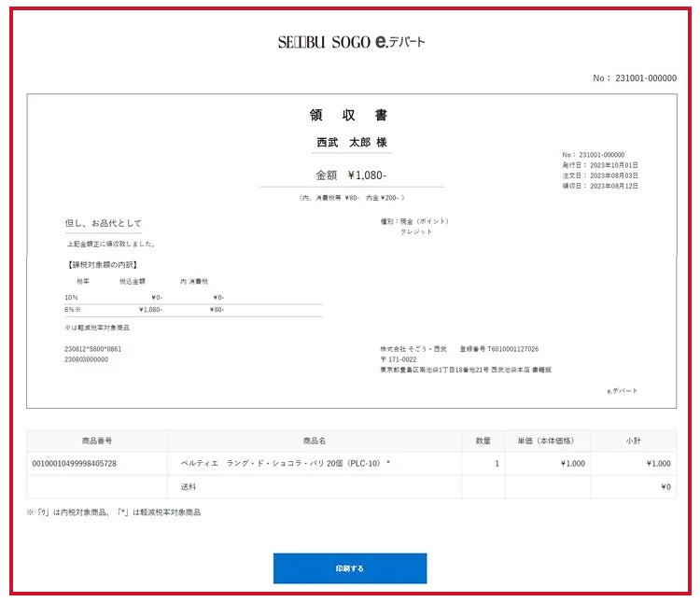This screenshot has height=602, width=700.
Task: Click the product name ベルティエ ラング・ド・ショコラ
Action: [286, 464]
